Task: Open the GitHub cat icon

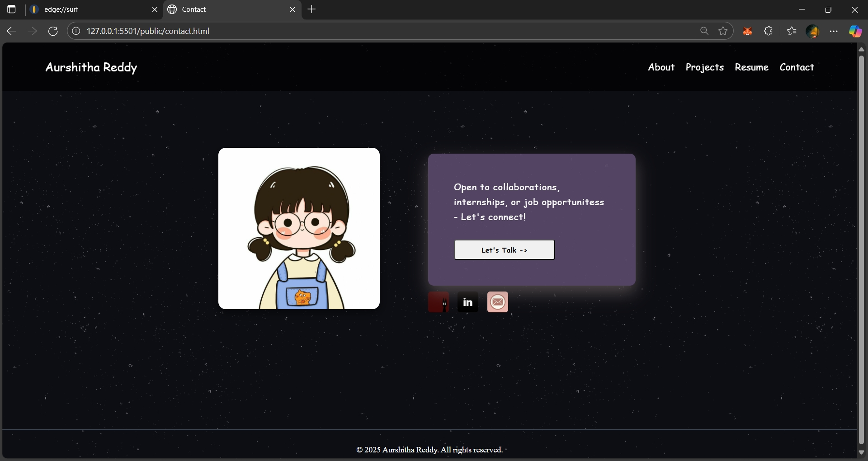Action: [439, 302]
